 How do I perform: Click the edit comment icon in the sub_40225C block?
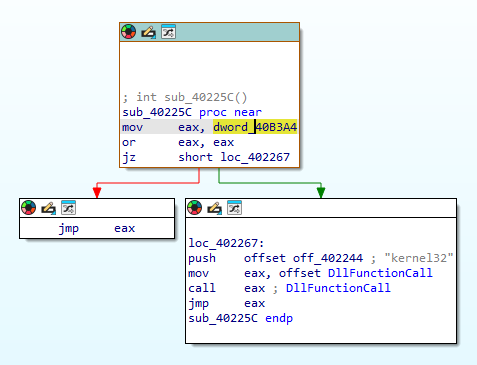click(148, 32)
